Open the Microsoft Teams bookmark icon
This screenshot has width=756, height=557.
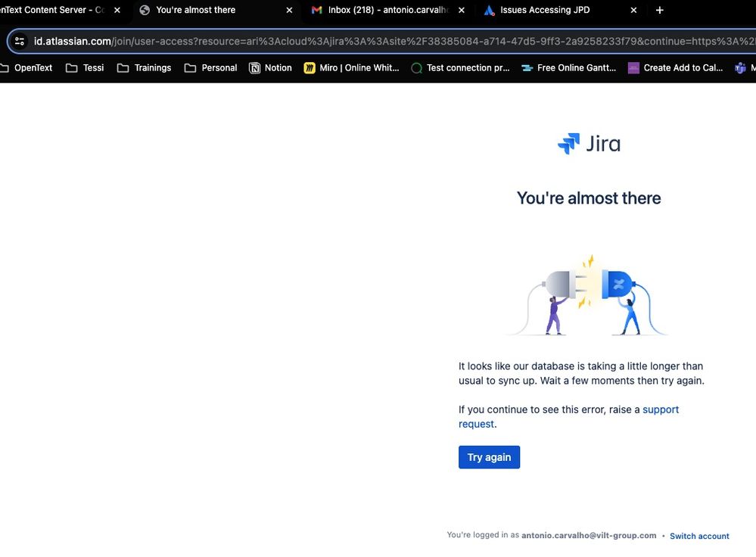click(x=740, y=68)
